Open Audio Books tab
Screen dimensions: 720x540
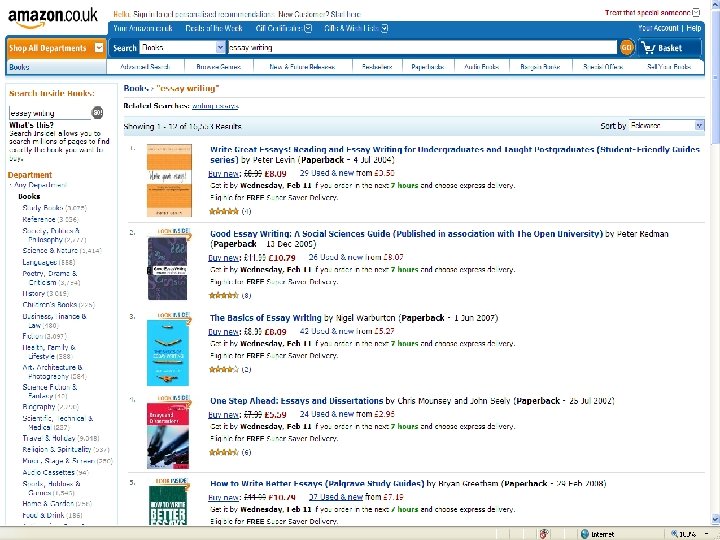coord(482,67)
